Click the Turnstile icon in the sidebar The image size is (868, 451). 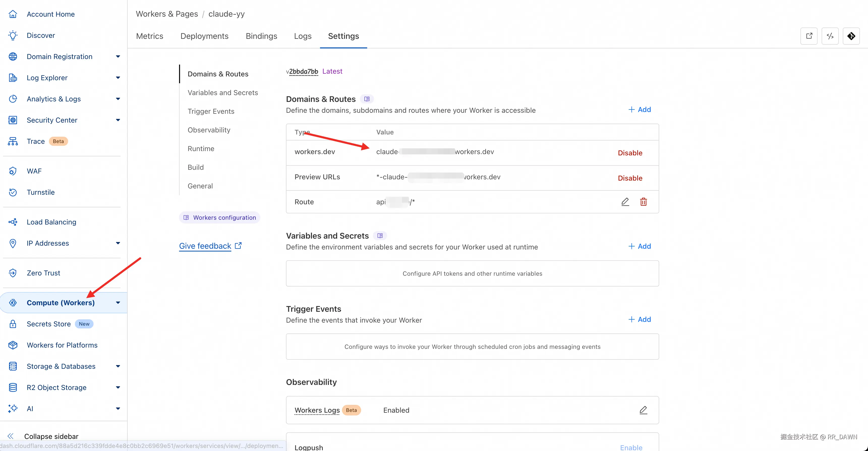[x=13, y=192]
